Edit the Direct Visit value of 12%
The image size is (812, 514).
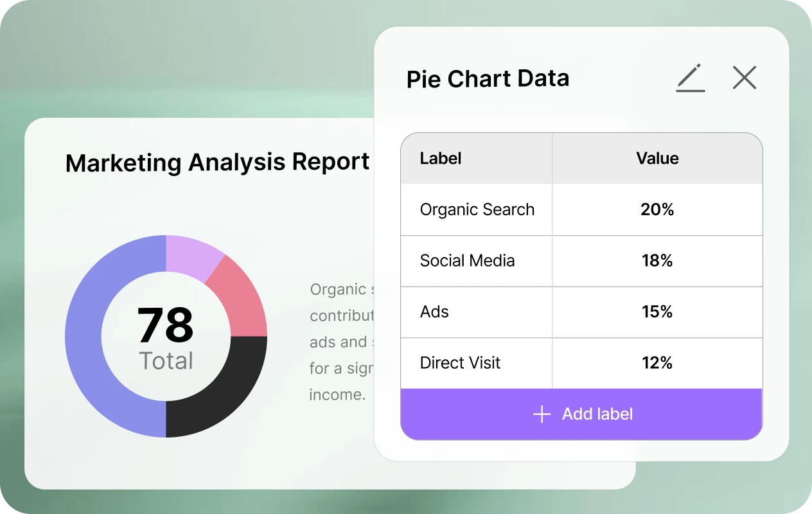pyautogui.click(x=657, y=363)
